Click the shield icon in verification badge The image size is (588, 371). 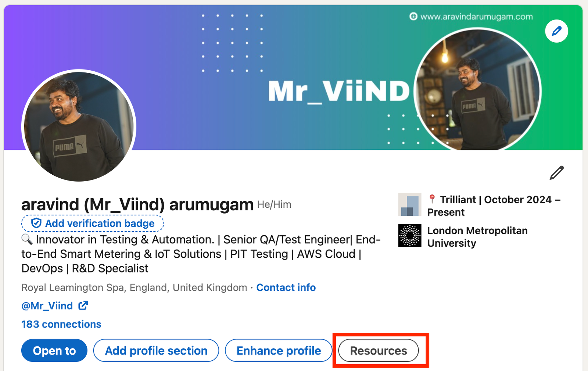pyautogui.click(x=36, y=223)
